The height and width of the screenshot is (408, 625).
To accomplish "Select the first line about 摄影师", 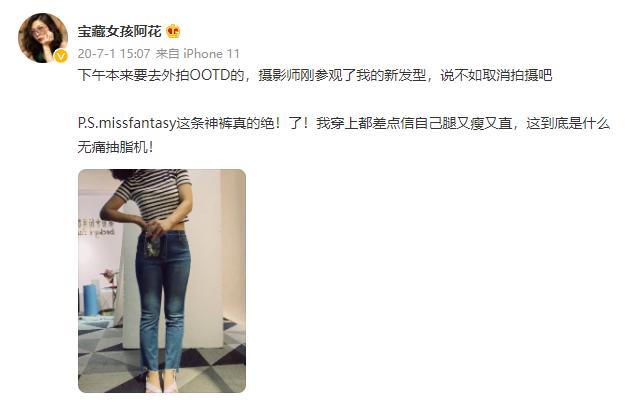I will (x=314, y=75).
